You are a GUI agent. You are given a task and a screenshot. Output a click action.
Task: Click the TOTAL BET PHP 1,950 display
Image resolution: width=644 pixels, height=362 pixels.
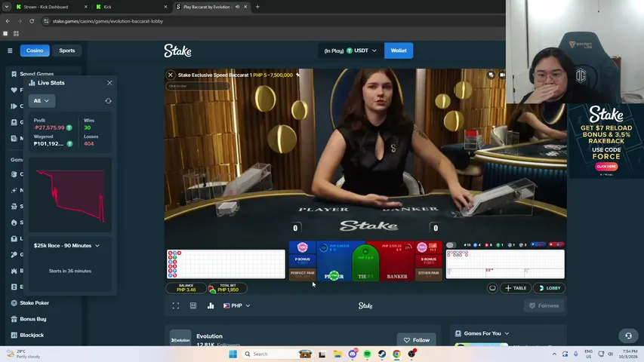[x=227, y=288]
